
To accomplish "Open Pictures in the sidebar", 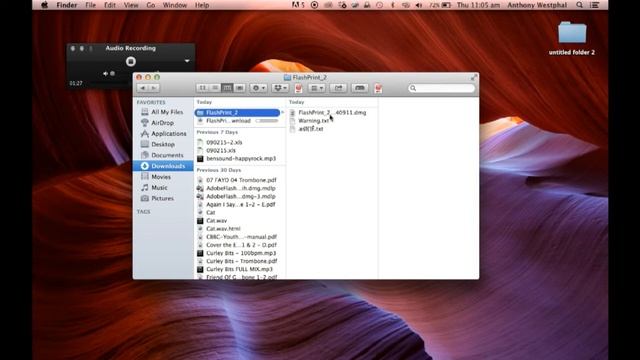I will coord(163,198).
